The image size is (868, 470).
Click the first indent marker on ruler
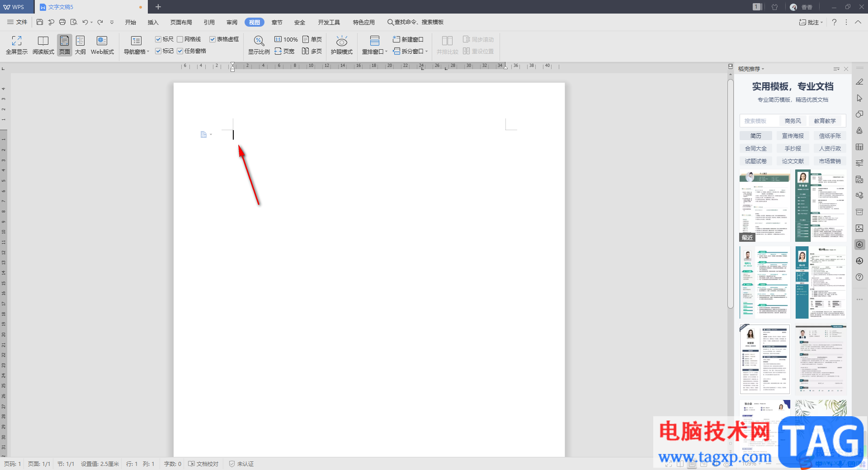(x=232, y=64)
